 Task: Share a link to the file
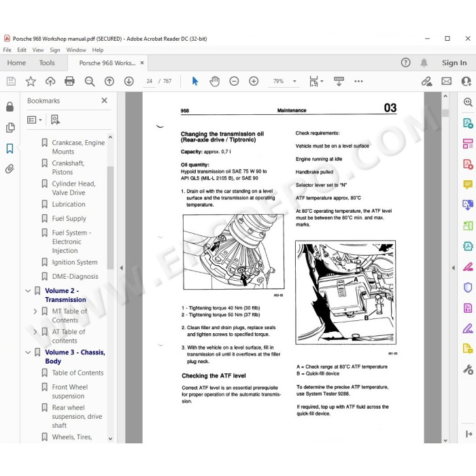click(426, 81)
